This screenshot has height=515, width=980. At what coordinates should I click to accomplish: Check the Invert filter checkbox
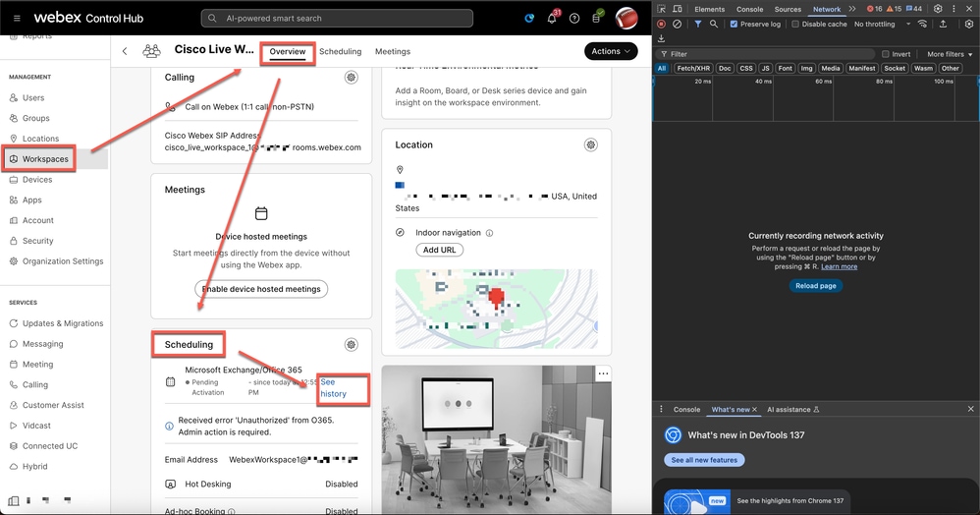(x=885, y=54)
